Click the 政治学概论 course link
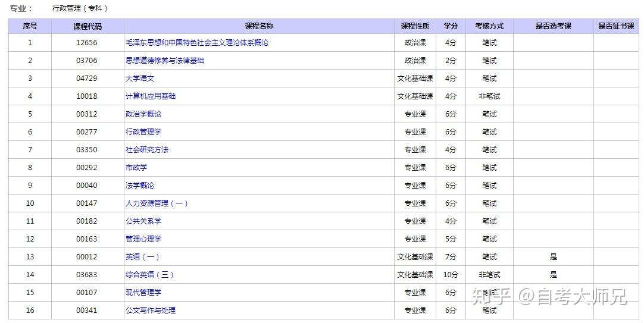Viewport: 644px width, 323px height. point(143,114)
